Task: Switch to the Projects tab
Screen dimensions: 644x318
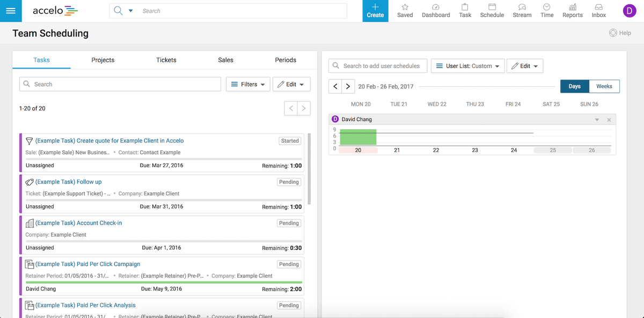Action: click(103, 60)
